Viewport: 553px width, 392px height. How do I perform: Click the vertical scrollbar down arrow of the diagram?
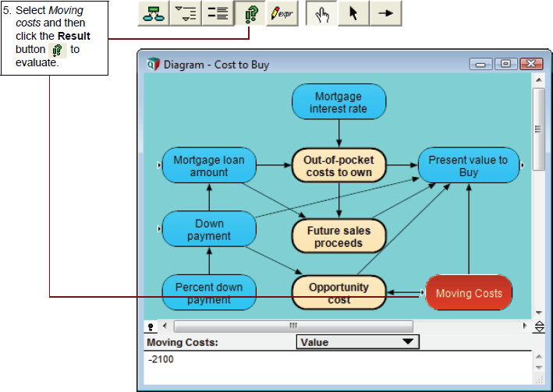538,313
